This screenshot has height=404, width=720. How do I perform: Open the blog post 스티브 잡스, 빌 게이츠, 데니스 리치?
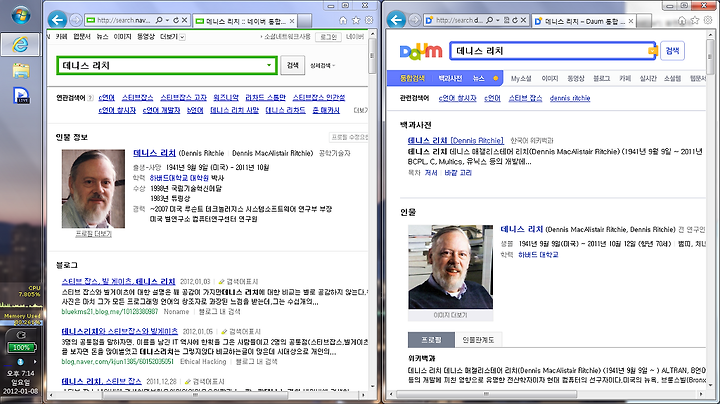118,281
